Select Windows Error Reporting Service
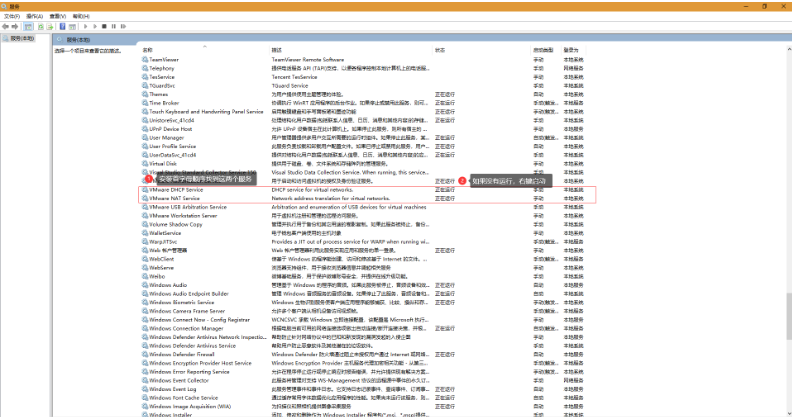The height and width of the screenshot is (417, 792). (189, 372)
